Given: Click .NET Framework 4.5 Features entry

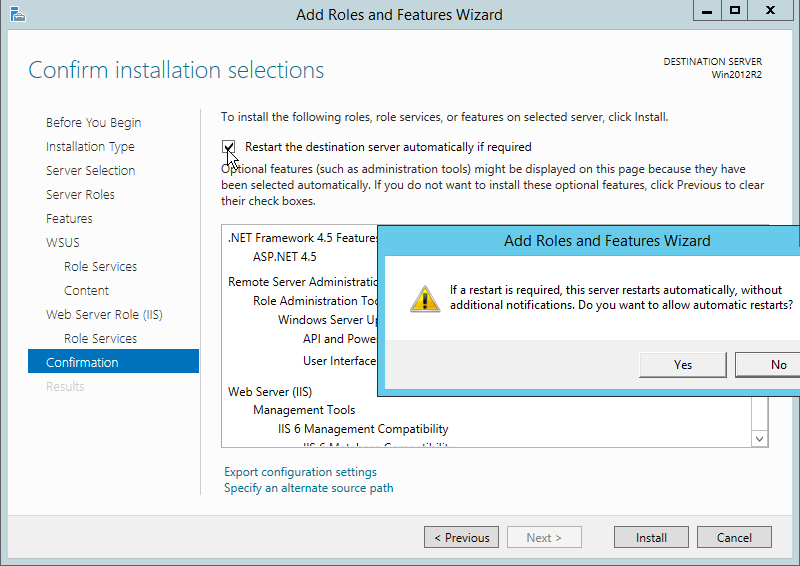Looking at the screenshot, I should click(x=303, y=238).
